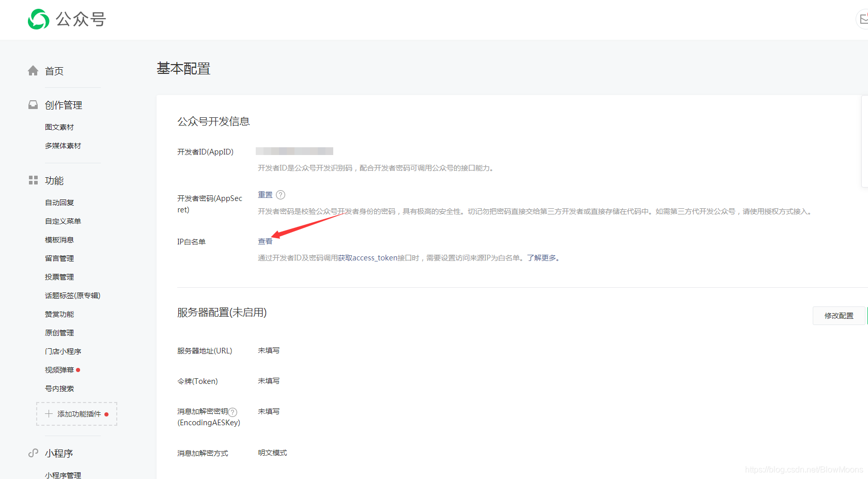Screen dimensions: 868x479
Task: Click the 公众号开发信息 heading
Action: tap(213, 121)
